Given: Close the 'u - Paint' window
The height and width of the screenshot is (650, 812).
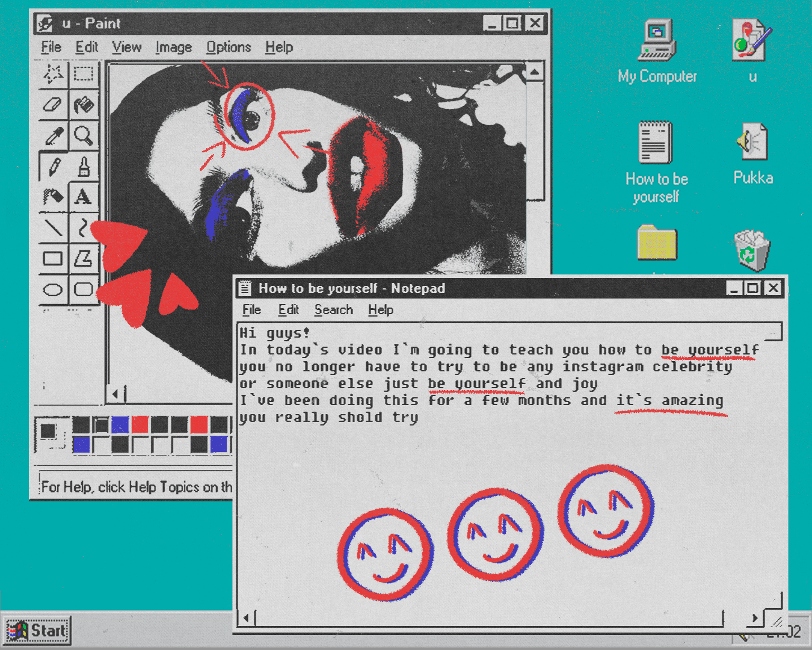Looking at the screenshot, I should (535, 23).
